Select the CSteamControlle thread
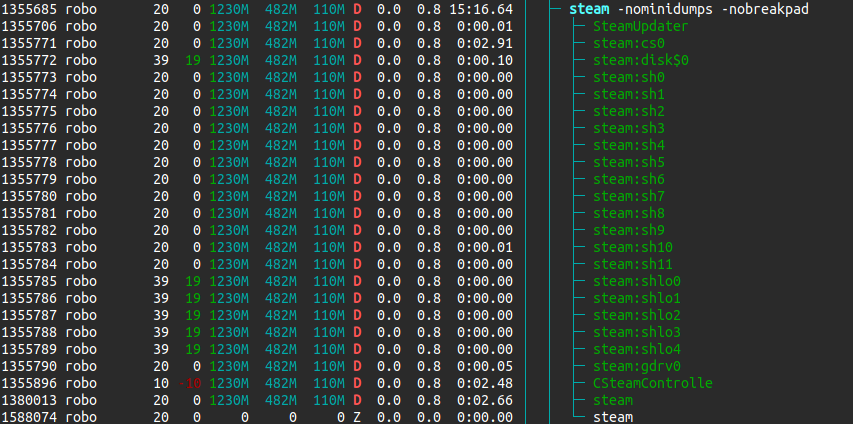The height and width of the screenshot is (424, 853). [652, 383]
